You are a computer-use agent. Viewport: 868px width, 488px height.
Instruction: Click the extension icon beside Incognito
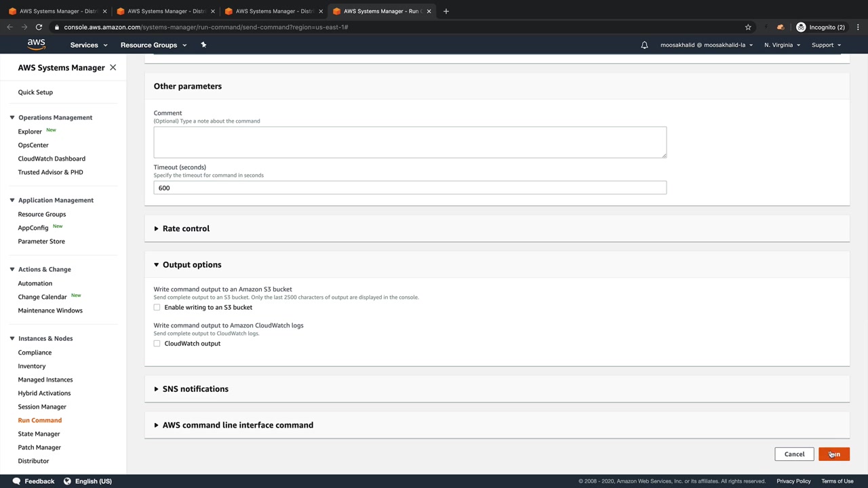(x=781, y=27)
